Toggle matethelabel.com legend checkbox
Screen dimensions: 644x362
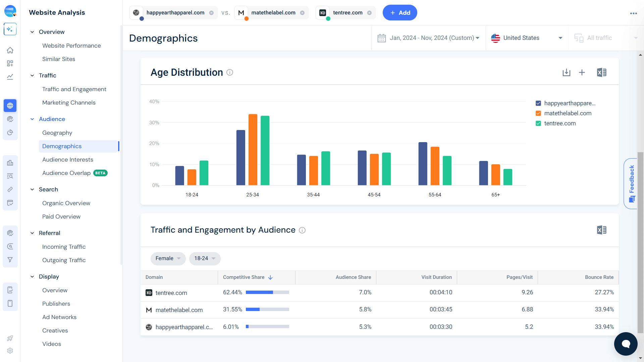538,113
